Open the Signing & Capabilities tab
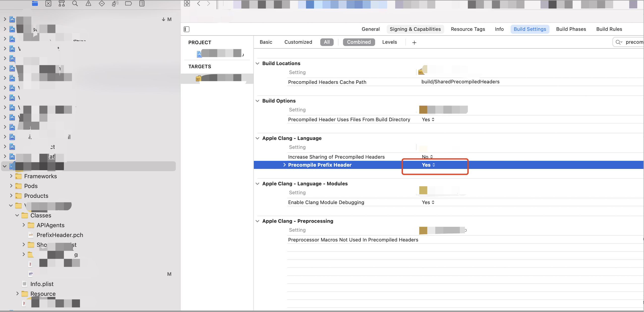 tap(415, 29)
